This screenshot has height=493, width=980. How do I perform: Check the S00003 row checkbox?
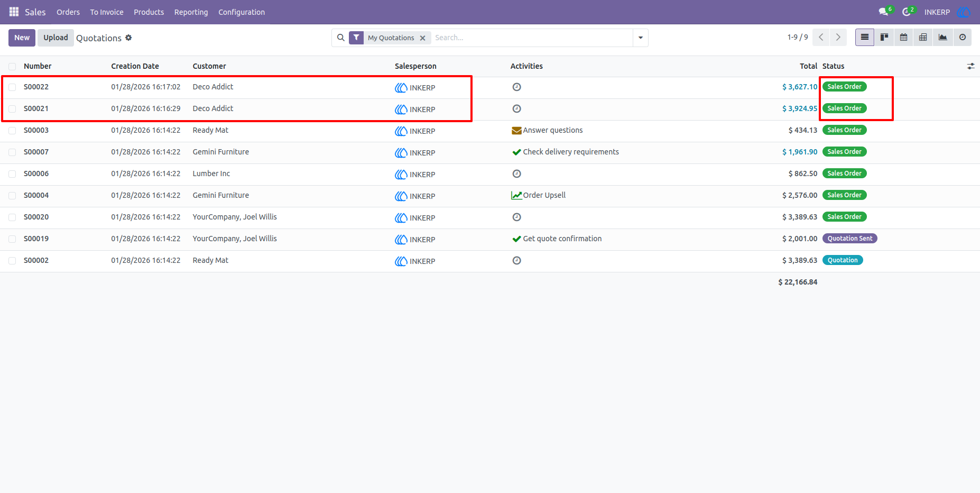coord(12,131)
